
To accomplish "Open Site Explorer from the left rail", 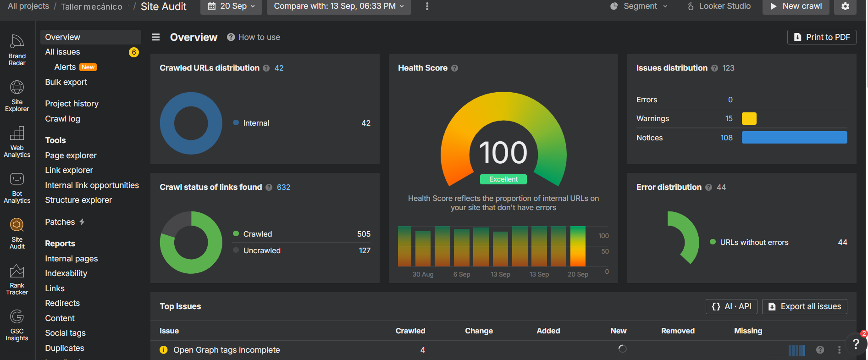I will (17, 96).
